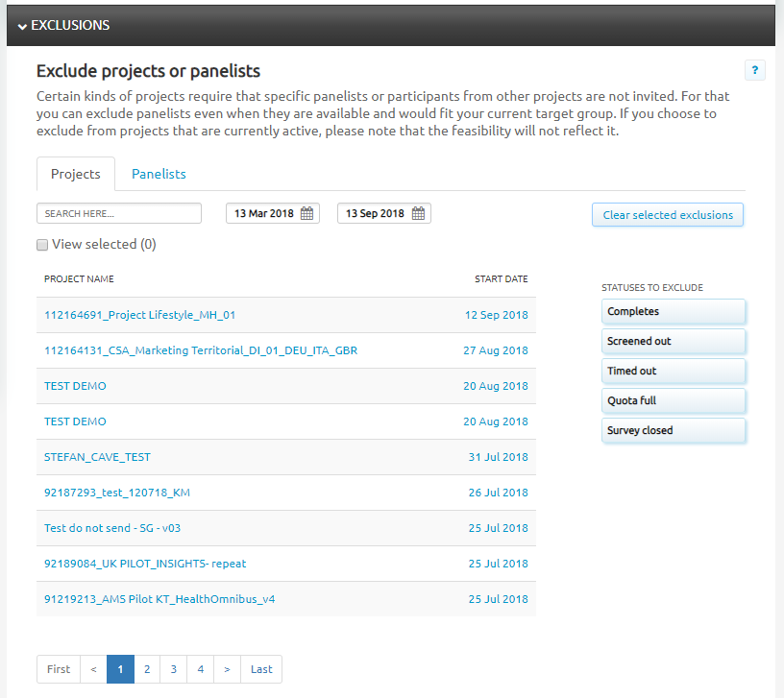784x698 pixels.
Task: Select project 112164691_Project Lifestyle_MH_01
Action: (x=140, y=315)
